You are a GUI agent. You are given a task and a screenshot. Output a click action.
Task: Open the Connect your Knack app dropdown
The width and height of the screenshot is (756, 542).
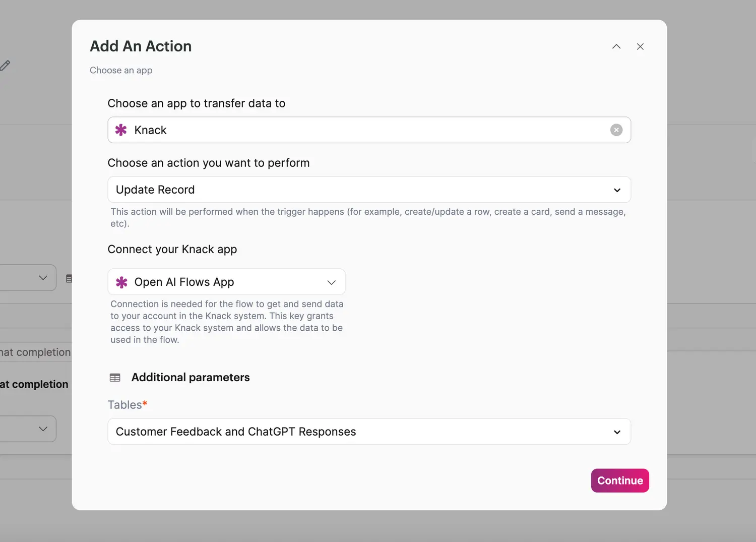(x=226, y=282)
